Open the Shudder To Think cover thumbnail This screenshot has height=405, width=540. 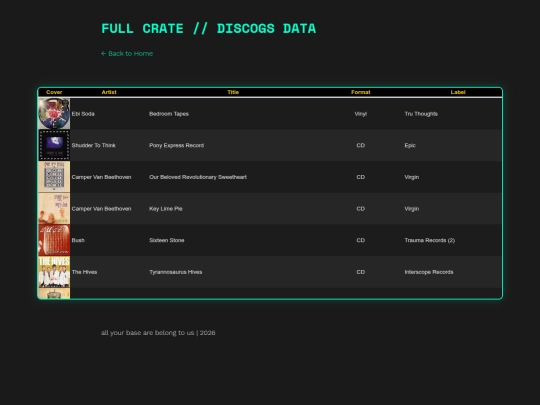(54, 145)
